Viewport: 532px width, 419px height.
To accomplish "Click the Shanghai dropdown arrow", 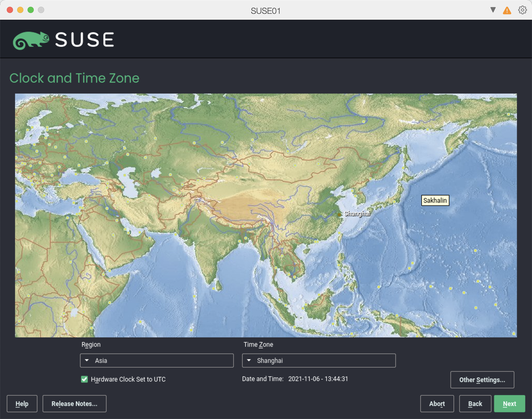I will 249,360.
